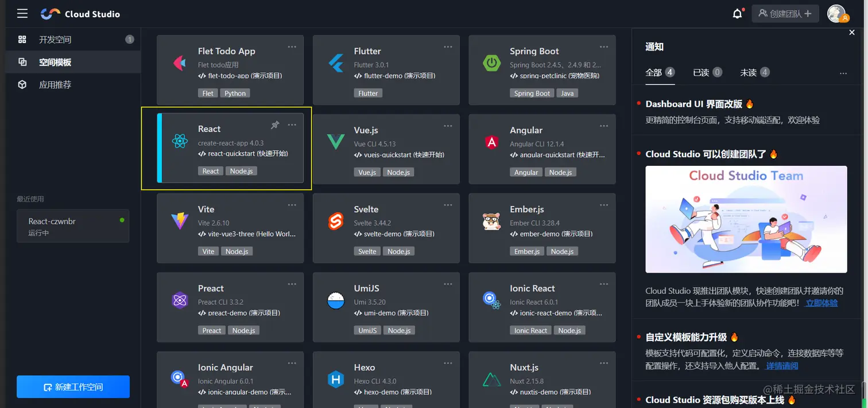Open more options on Flet Todo App card

pos(292,46)
